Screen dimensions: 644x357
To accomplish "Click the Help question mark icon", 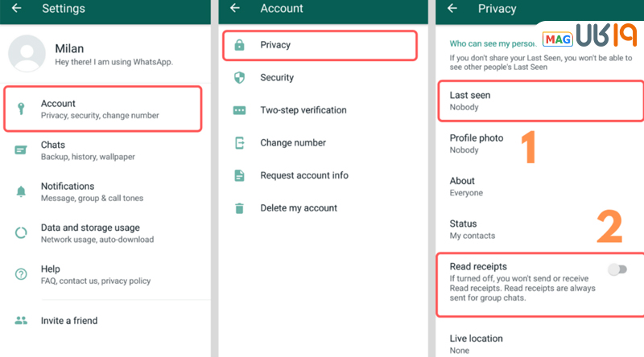I will (21, 274).
